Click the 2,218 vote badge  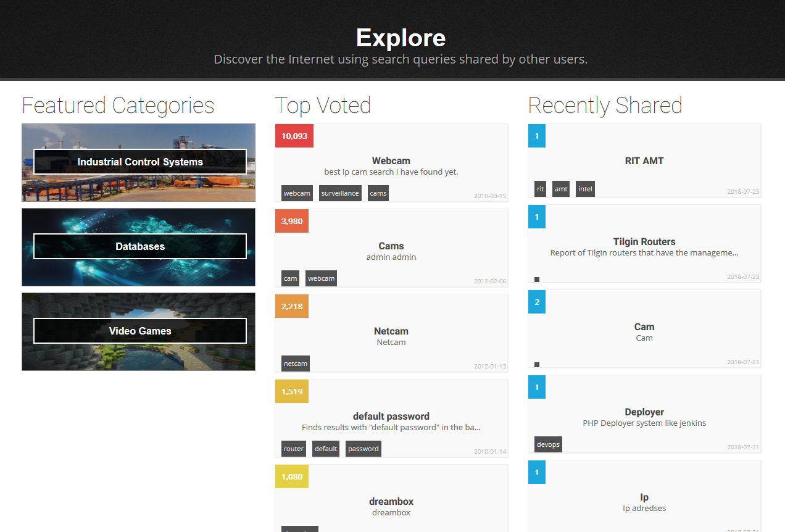[x=292, y=306]
